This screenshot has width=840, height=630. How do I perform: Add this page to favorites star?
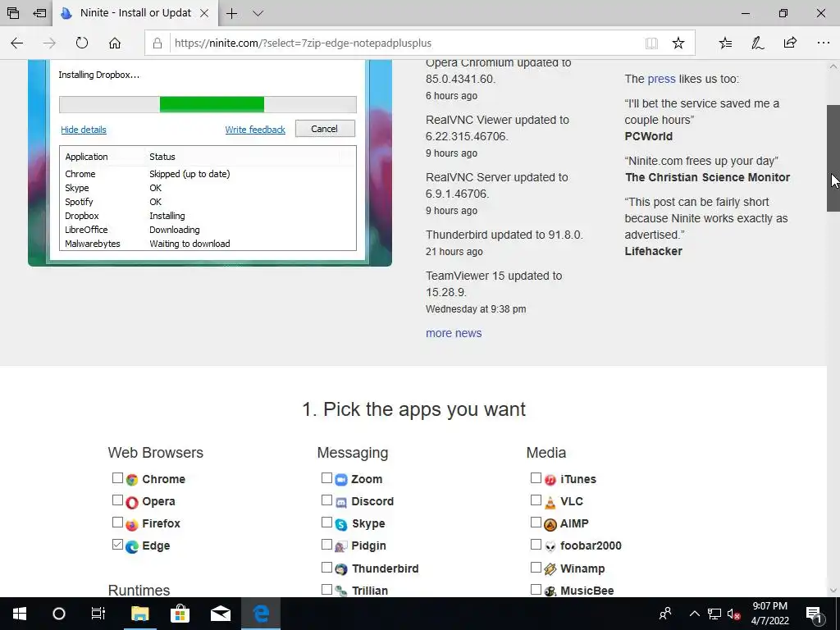click(x=678, y=43)
